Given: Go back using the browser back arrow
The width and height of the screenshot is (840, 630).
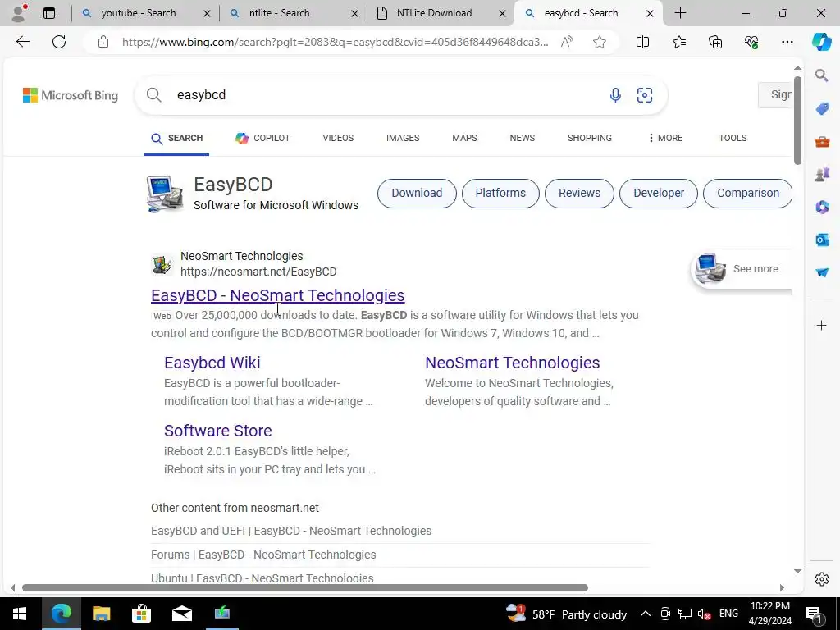Looking at the screenshot, I should coord(23,42).
